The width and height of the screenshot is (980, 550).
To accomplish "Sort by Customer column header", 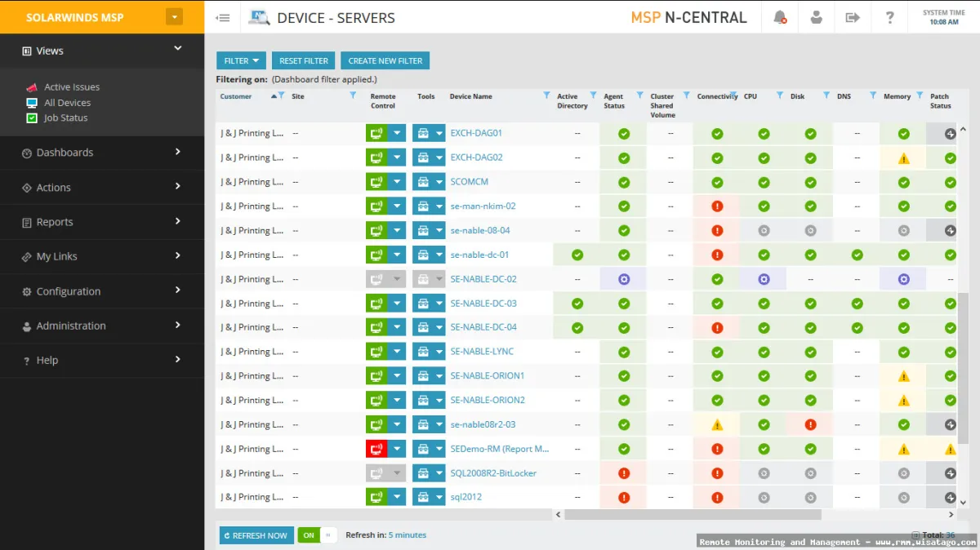I will [x=236, y=96].
